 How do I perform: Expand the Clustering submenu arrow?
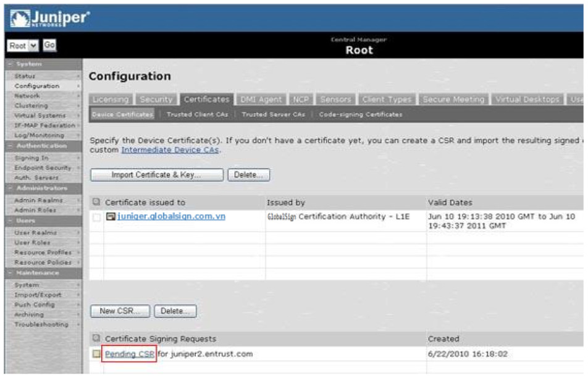(78, 106)
